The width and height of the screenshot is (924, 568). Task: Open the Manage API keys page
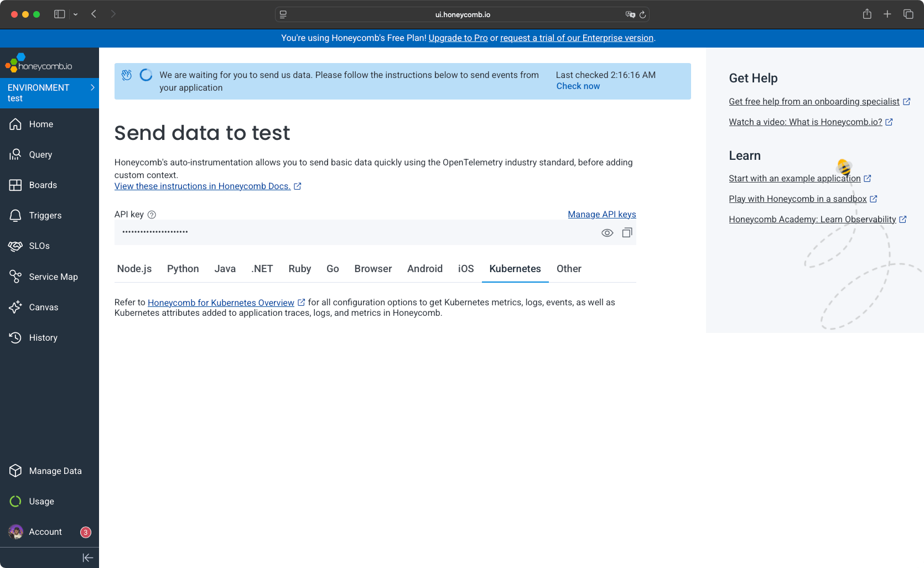coord(601,214)
